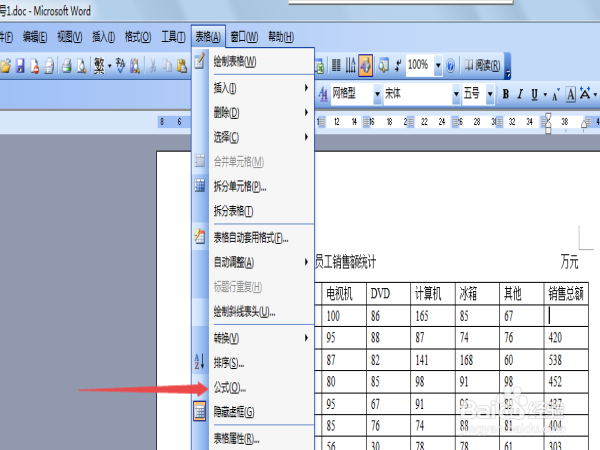
Task: Click empty 销售总额 cell in first data row
Action: coord(566,316)
